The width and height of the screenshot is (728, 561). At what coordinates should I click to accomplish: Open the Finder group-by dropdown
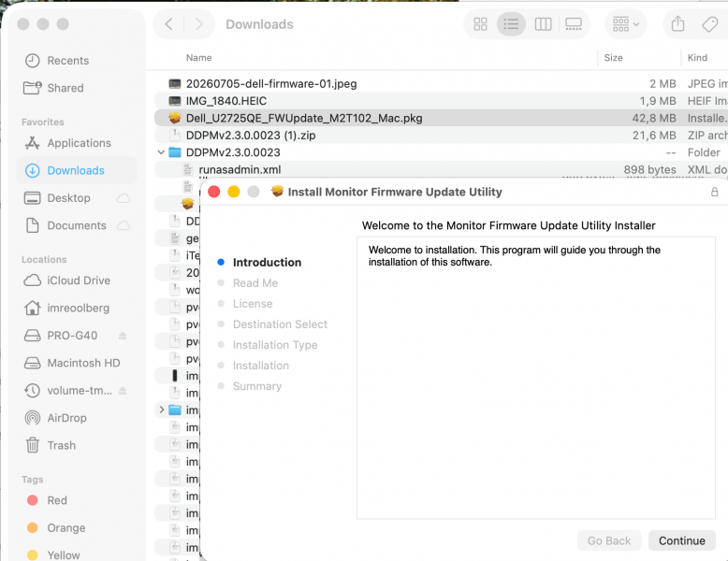click(625, 24)
